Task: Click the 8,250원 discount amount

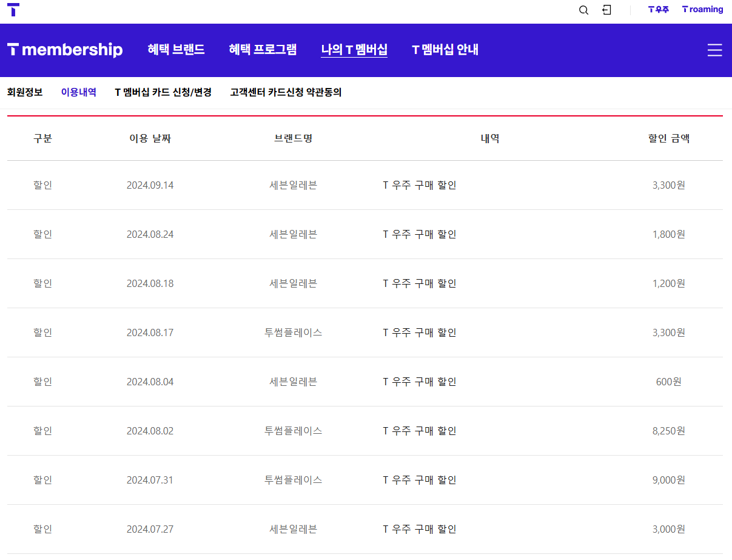Action: point(668,431)
